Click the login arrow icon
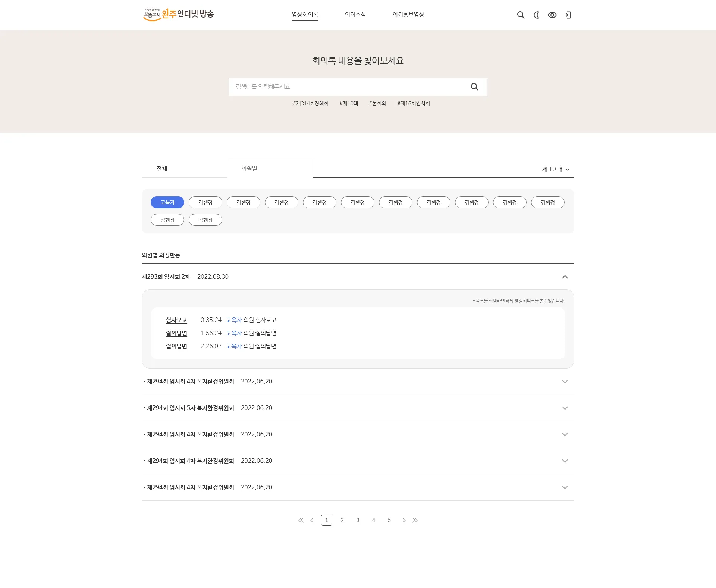The image size is (716, 588). coord(567,15)
